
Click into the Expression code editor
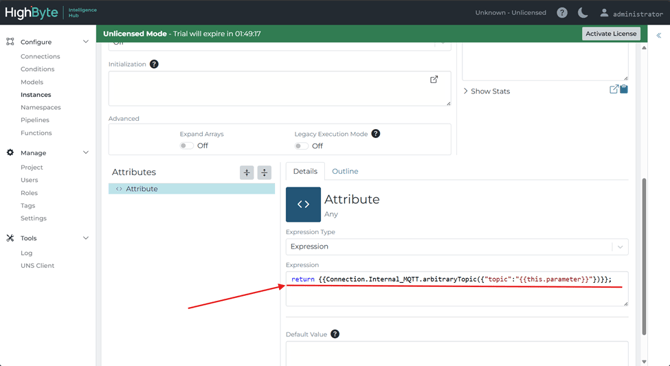click(457, 289)
